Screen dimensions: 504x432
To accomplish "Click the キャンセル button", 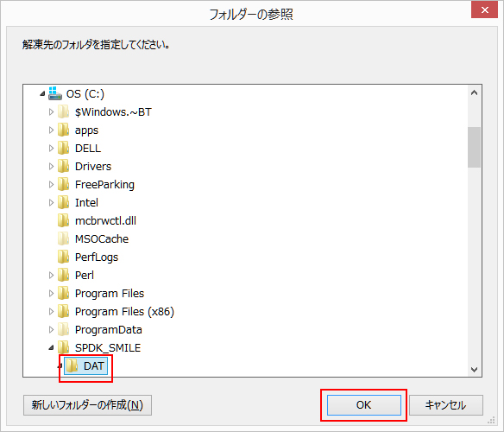I will [445, 405].
